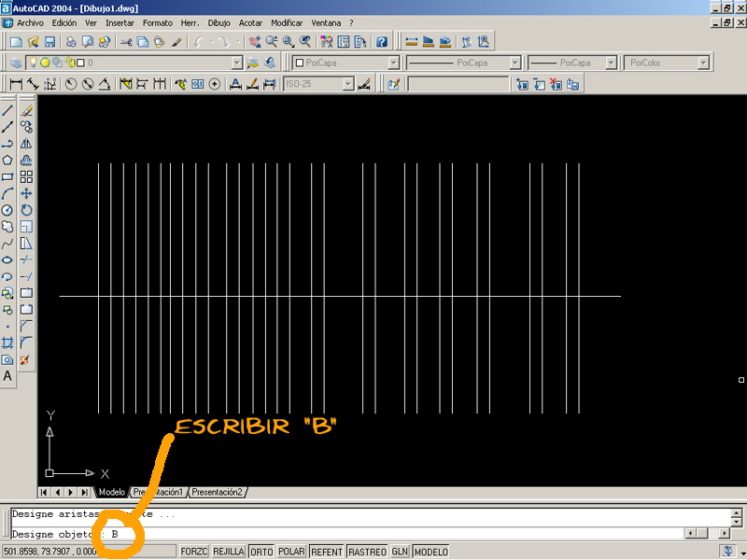The height and width of the screenshot is (560, 747).
Task: Select the Spline draw tool
Action: pyautogui.click(x=7, y=244)
